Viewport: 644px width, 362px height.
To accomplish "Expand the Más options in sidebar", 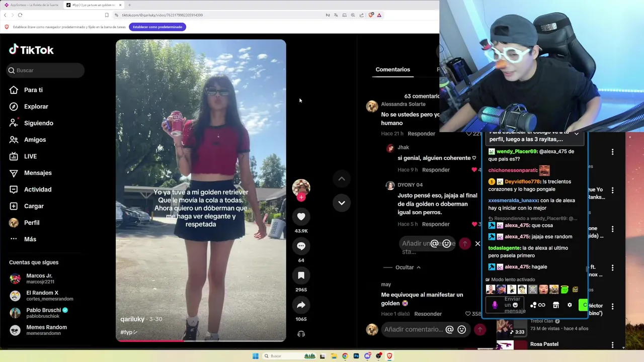I will tap(23, 239).
